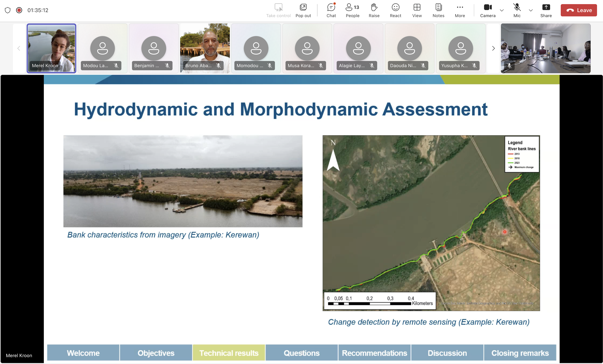Switch to the Technical results section

tap(229, 352)
